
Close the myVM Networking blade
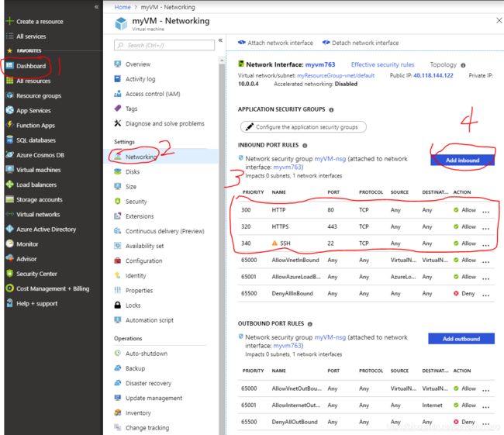point(499,21)
